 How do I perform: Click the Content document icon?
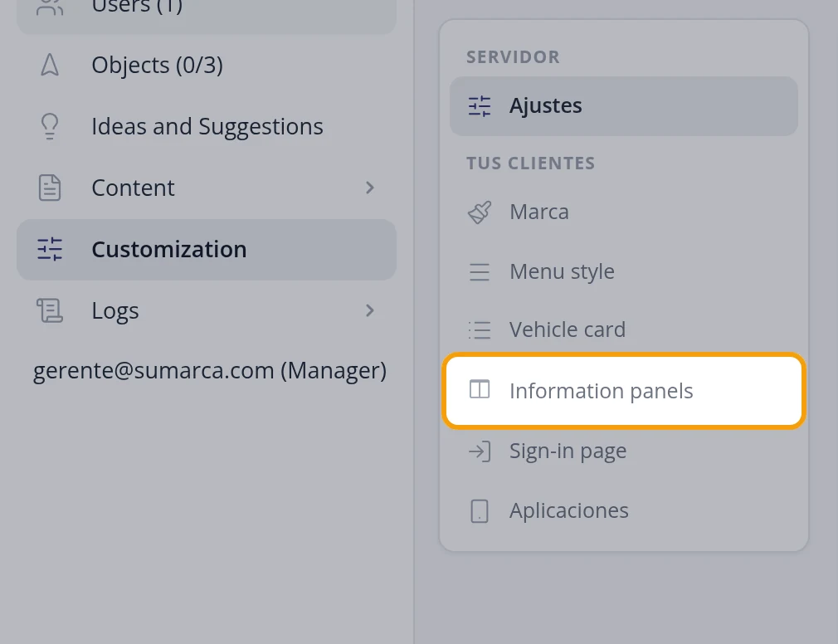(x=50, y=188)
